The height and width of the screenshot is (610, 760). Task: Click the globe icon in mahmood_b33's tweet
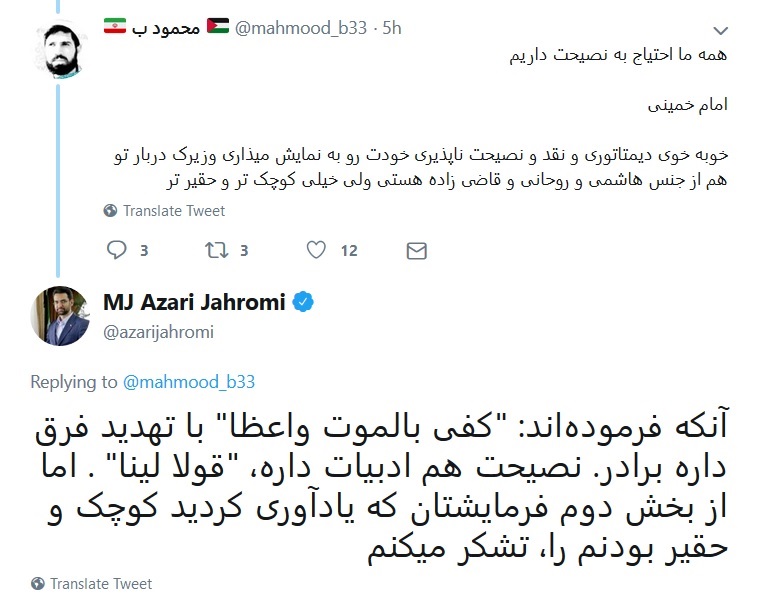(x=110, y=211)
